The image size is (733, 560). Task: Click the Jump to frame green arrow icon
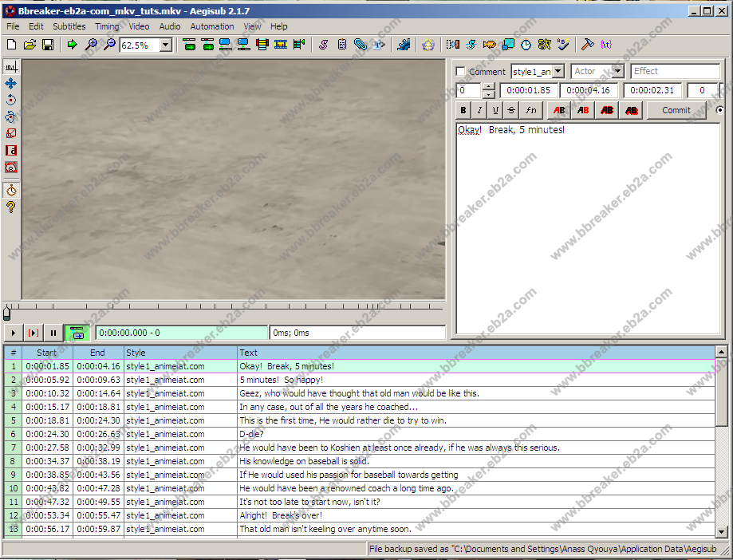point(72,45)
